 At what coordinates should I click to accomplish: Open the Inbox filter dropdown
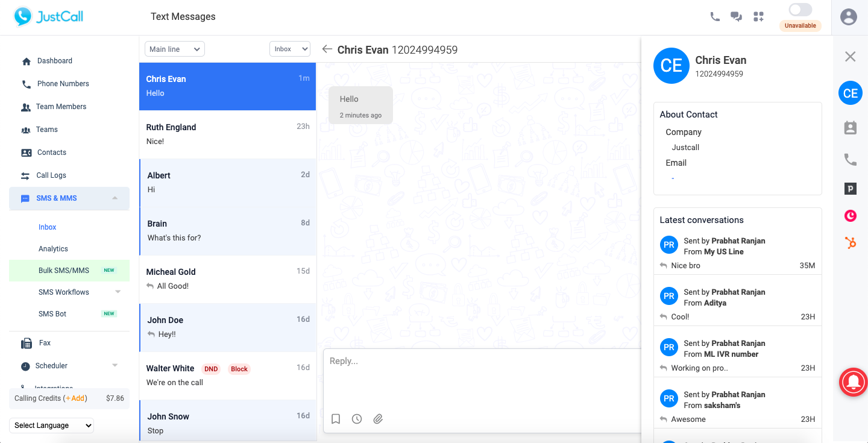tap(289, 49)
